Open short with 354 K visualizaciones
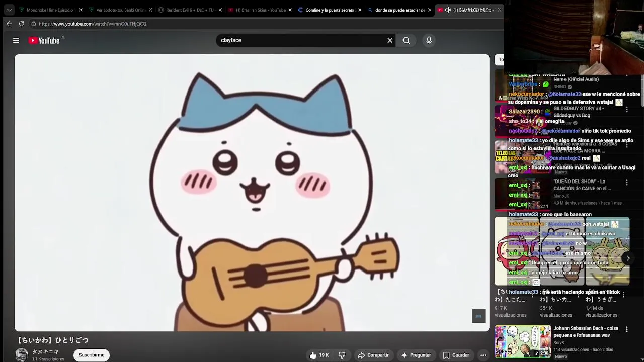This screenshot has height=362, width=644. click(562, 251)
